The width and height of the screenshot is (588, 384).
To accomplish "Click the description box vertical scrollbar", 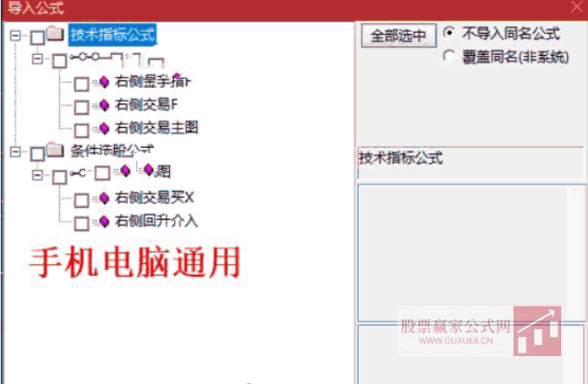I will (575, 250).
